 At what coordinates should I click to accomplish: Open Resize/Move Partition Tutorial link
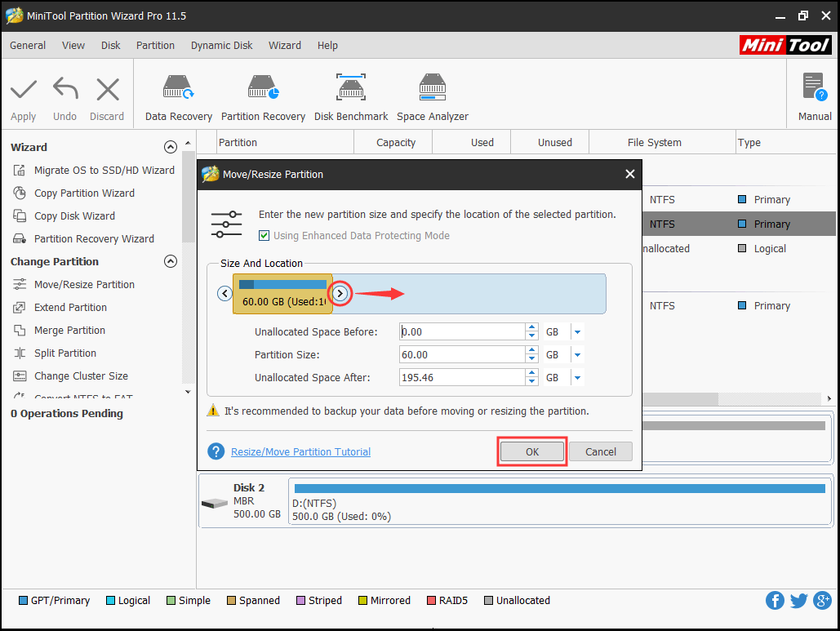coord(300,451)
